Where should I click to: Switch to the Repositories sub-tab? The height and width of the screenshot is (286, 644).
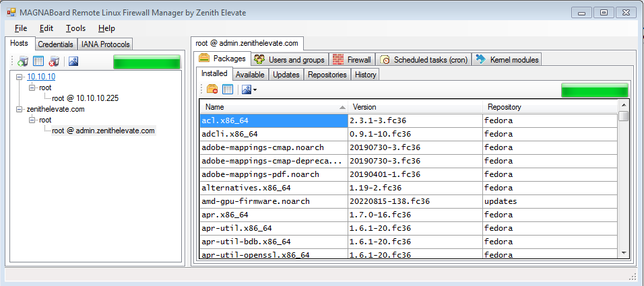click(x=327, y=75)
